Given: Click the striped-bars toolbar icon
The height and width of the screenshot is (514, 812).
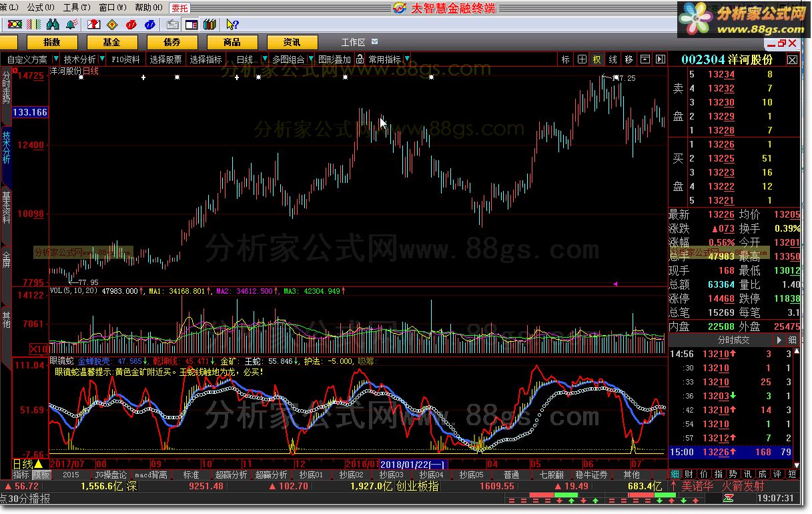Looking at the screenshot, I should click(x=33, y=25).
